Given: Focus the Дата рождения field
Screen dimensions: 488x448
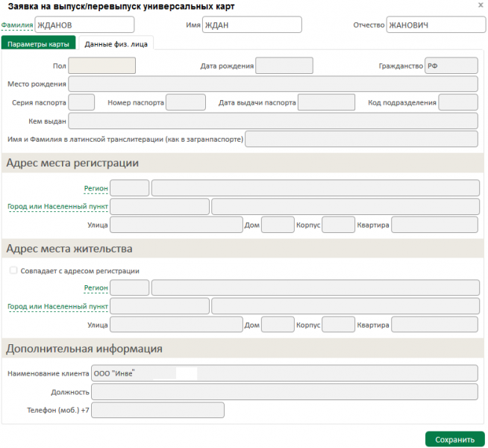Looking at the screenshot, I should [x=284, y=66].
